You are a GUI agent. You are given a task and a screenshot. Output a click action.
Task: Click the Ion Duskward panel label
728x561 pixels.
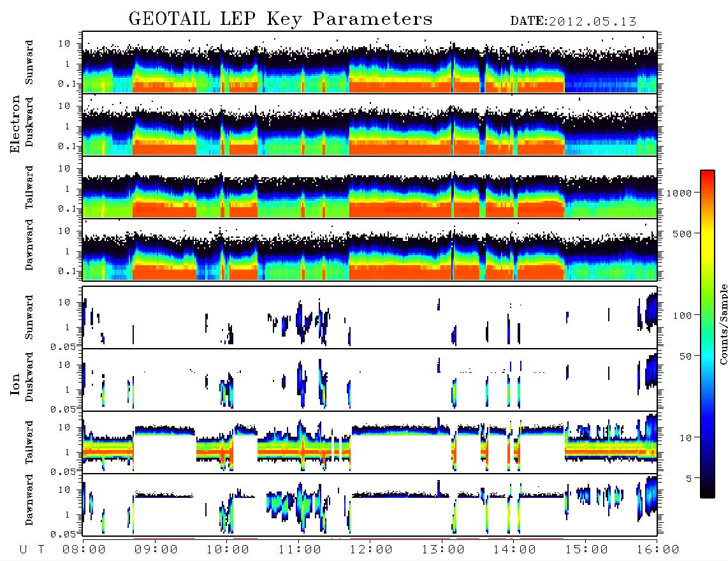[x=29, y=377]
